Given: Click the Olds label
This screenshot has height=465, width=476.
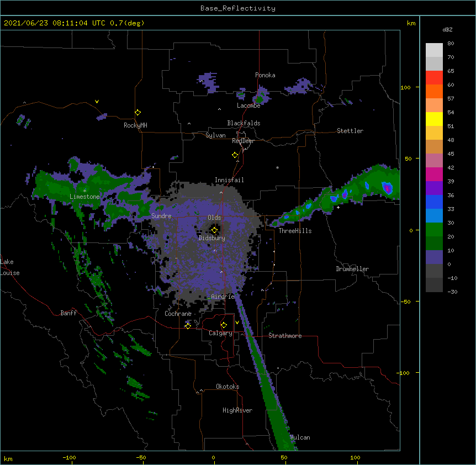Looking at the screenshot, I should pyautogui.click(x=214, y=218).
